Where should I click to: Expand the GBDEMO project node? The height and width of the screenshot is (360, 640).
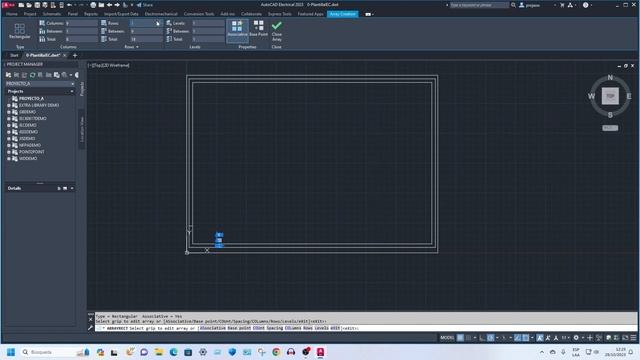[x=9, y=112]
